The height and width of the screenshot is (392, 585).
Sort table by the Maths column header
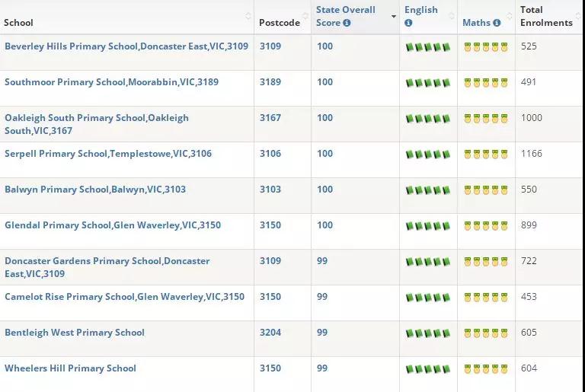(476, 23)
